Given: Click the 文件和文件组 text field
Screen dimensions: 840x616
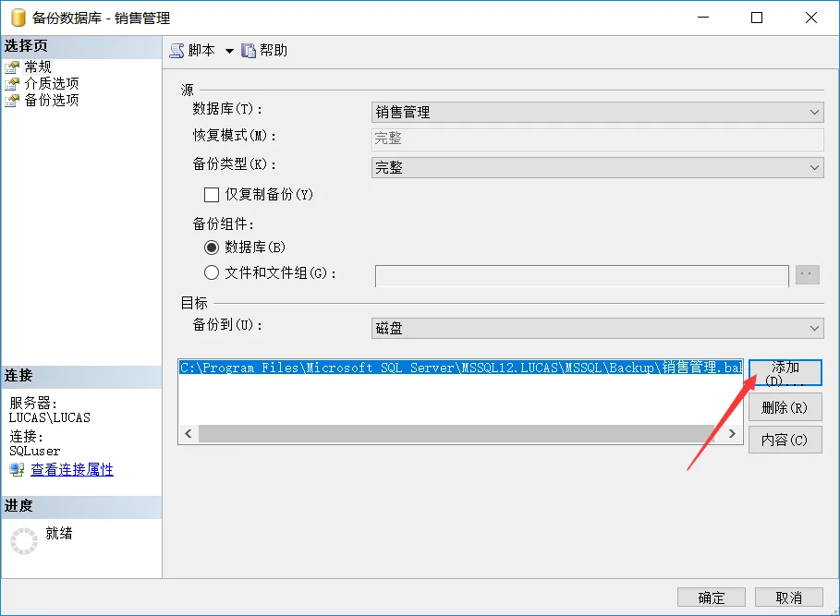Looking at the screenshot, I should click(x=582, y=276).
